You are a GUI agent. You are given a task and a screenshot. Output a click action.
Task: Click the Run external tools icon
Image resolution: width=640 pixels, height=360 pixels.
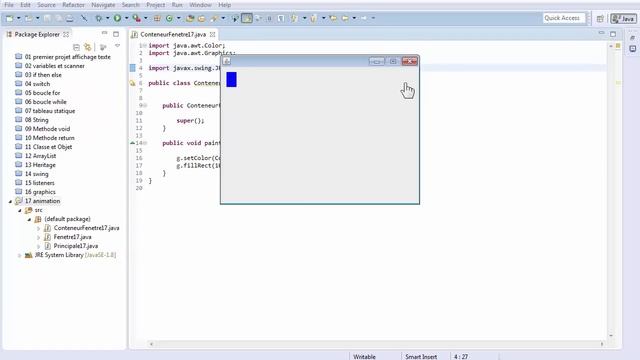point(136,18)
